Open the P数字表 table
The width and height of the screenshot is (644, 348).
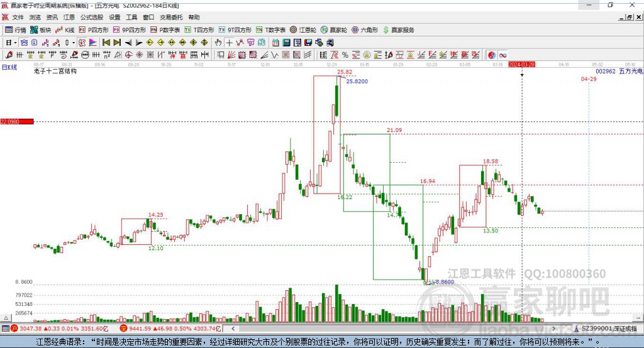click(x=165, y=30)
